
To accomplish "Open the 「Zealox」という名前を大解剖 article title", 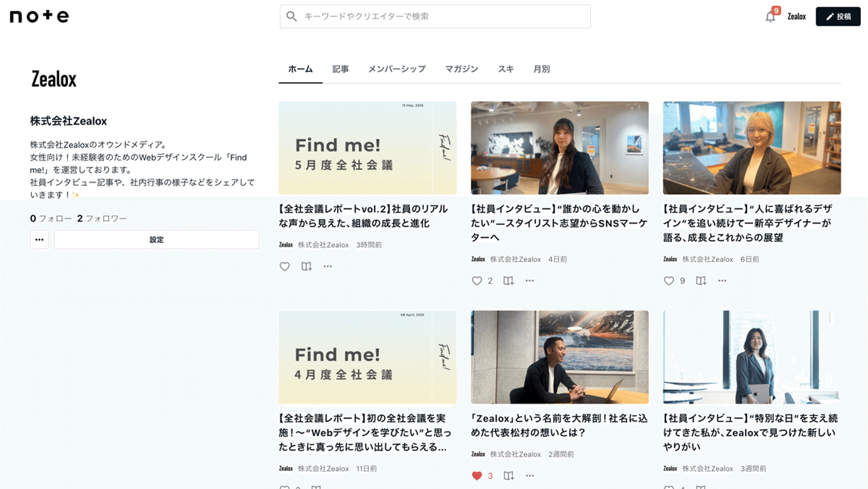I will (559, 425).
